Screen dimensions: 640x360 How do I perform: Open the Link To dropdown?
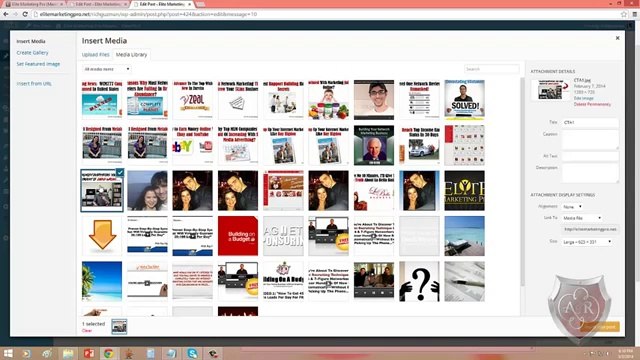pos(582,218)
